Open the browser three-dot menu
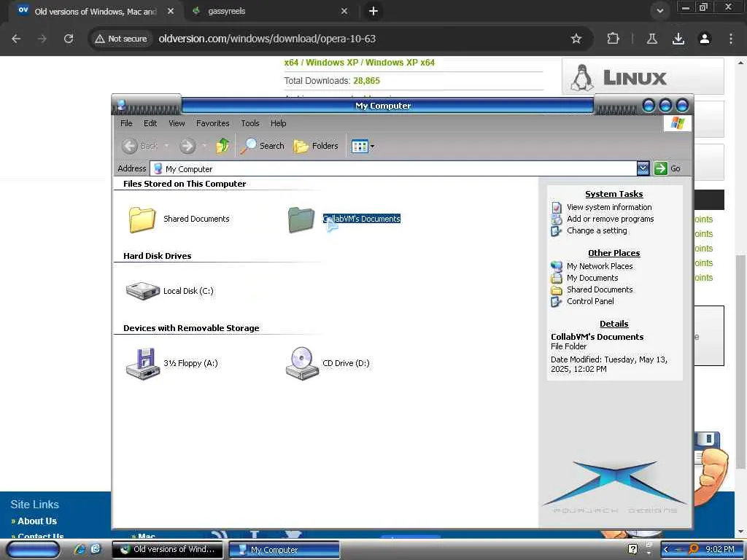747x560 pixels. [x=730, y=39]
